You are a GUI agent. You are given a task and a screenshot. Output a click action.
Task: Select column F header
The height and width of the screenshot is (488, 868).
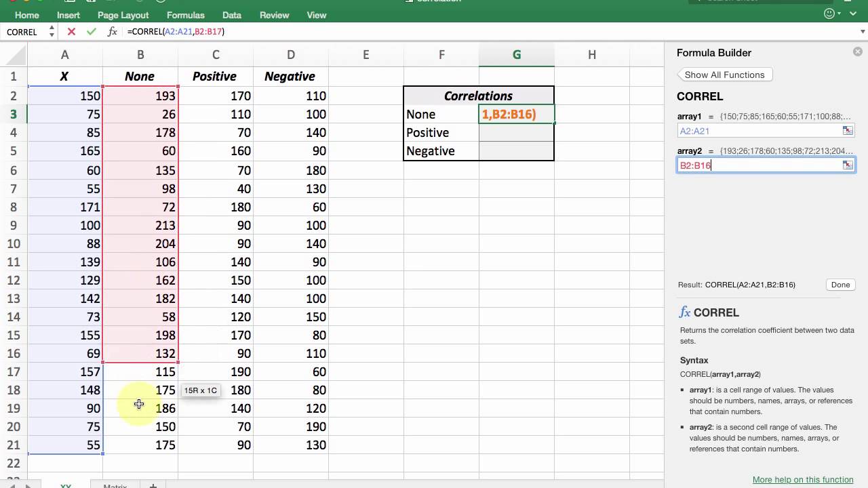point(441,55)
